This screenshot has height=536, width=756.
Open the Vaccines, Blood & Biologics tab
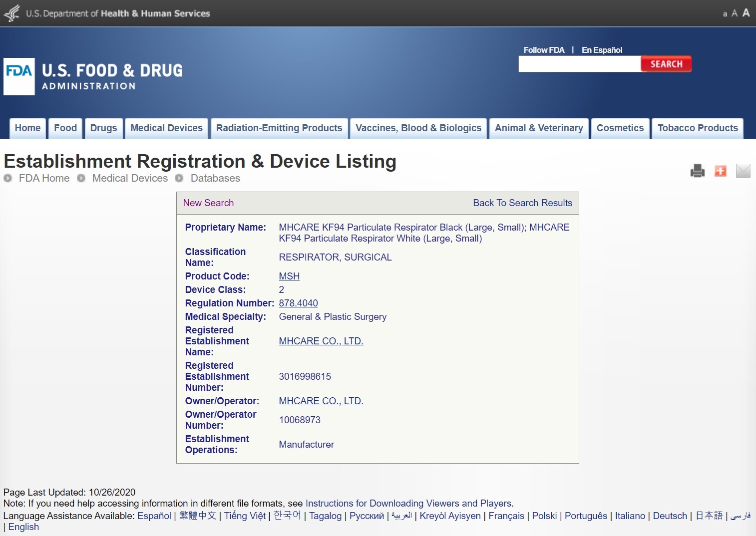418,128
